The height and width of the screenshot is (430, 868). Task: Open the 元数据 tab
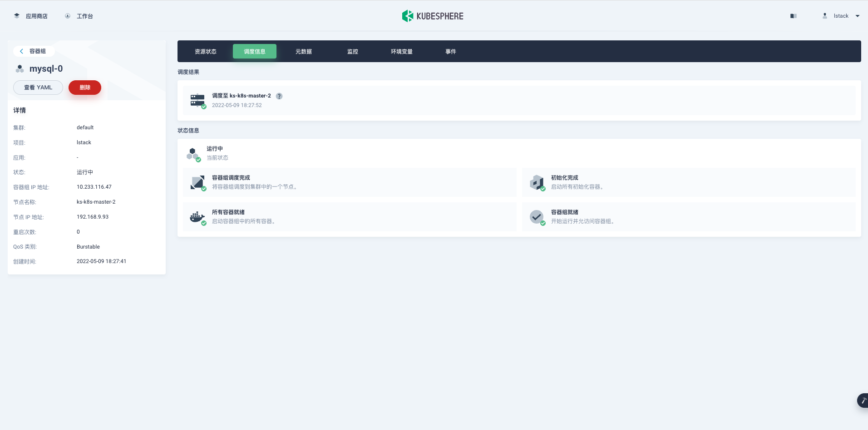point(304,52)
